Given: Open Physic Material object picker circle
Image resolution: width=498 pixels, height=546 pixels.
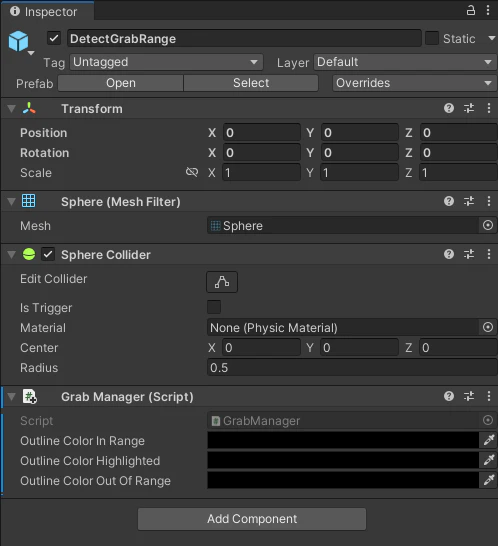Looking at the screenshot, I should (488, 327).
